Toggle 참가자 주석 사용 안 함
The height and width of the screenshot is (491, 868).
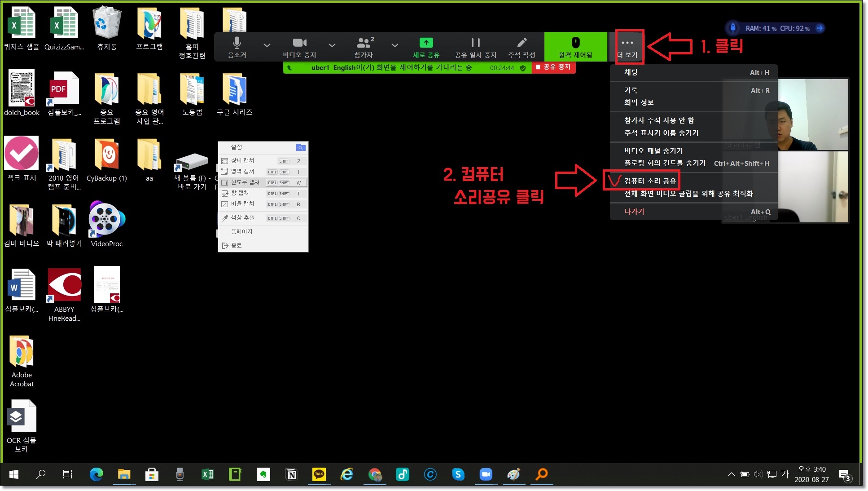[659, 120]
